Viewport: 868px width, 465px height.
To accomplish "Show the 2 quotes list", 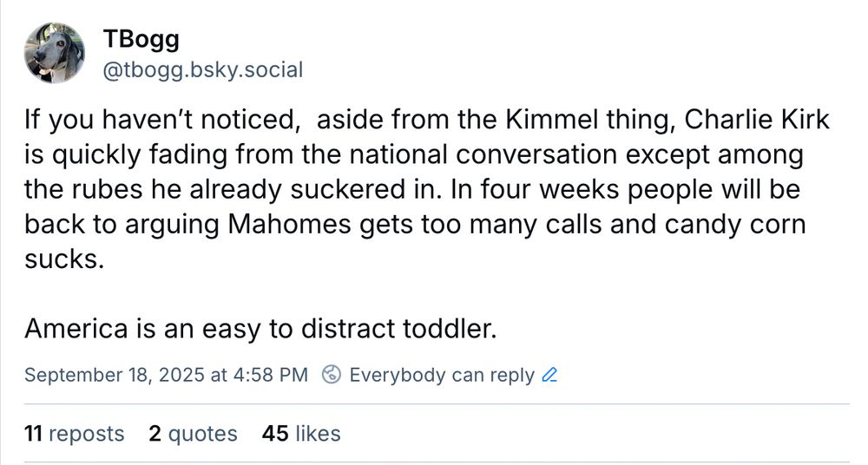I will pos(193,433).
